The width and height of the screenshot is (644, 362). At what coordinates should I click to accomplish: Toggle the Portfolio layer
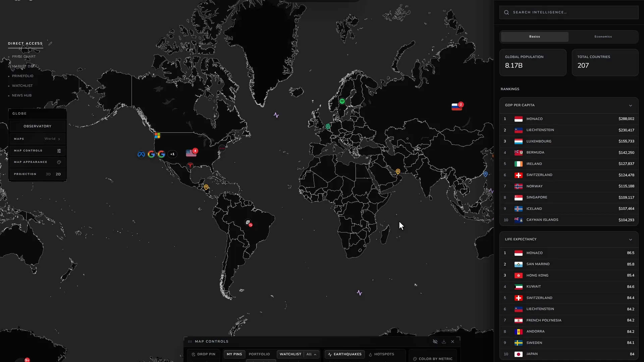coord(259,354)
